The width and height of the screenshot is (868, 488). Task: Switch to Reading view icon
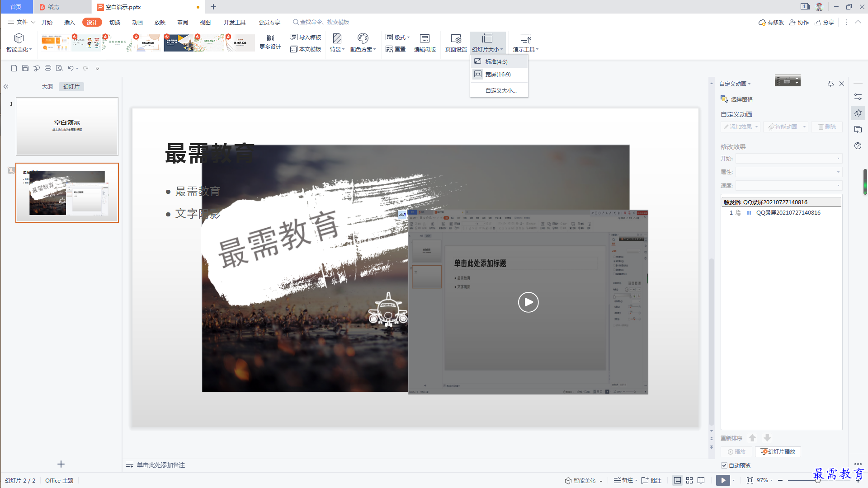click(701, 480)
